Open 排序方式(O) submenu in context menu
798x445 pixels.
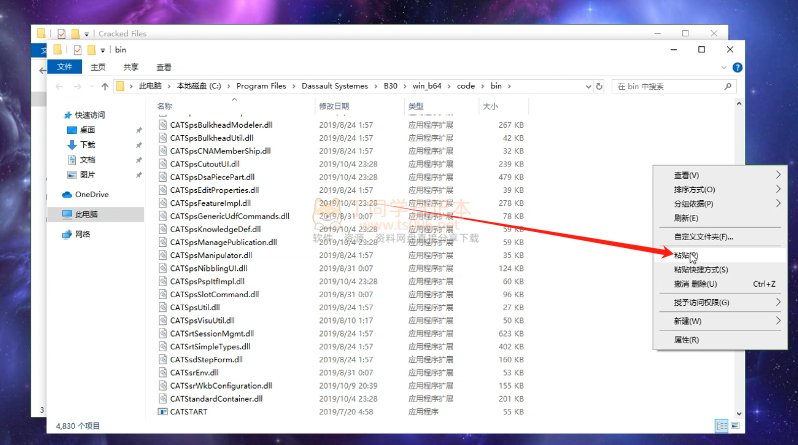720,189
